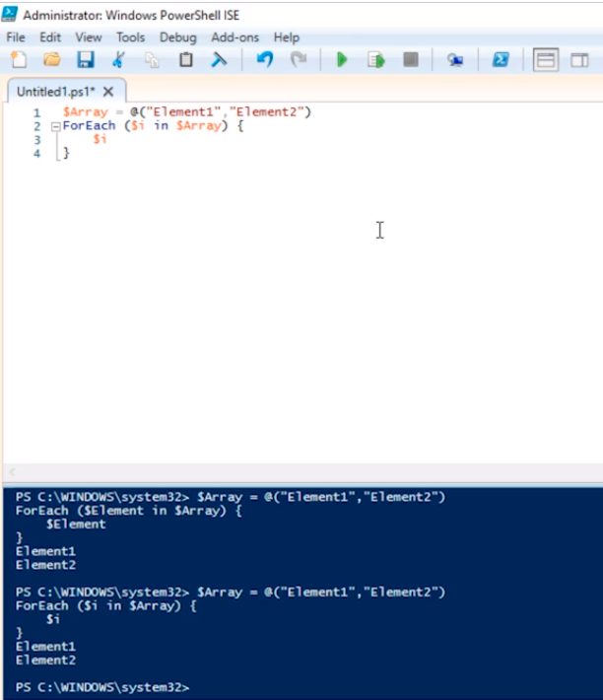The height and width of the screenshot is (700, 603).
Task: Open the Add-ons menu
Action: (x=235, y=37)
